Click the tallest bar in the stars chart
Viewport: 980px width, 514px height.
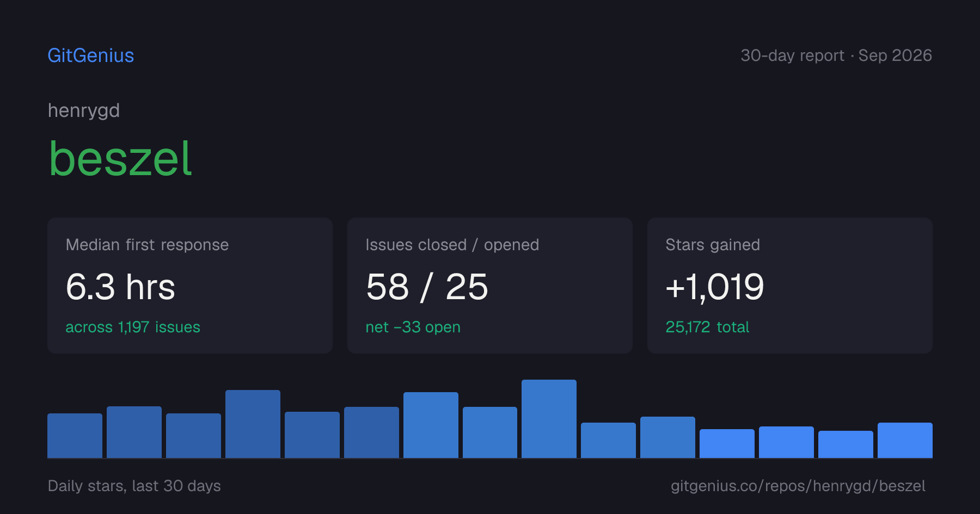pos(549,419)
